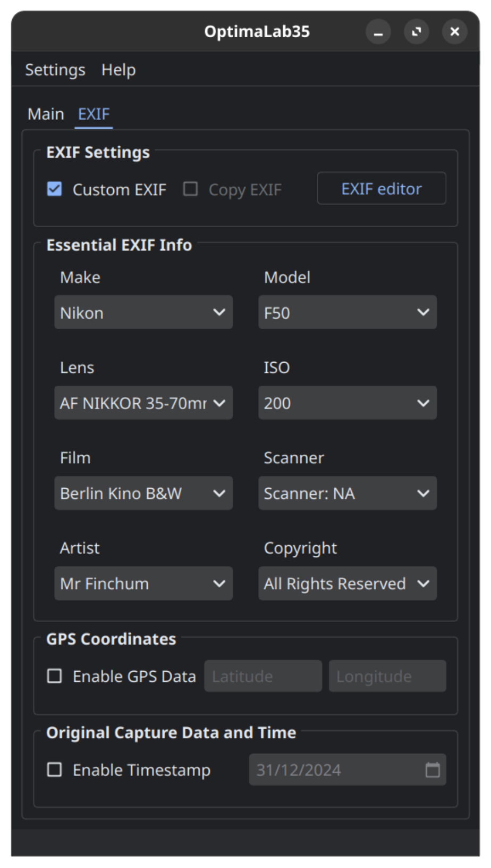Expand the Artist dropdown showing Mr Finchum
Image resolution: width=491 pixels, height=868 pixels.
(x=143, y=583)
